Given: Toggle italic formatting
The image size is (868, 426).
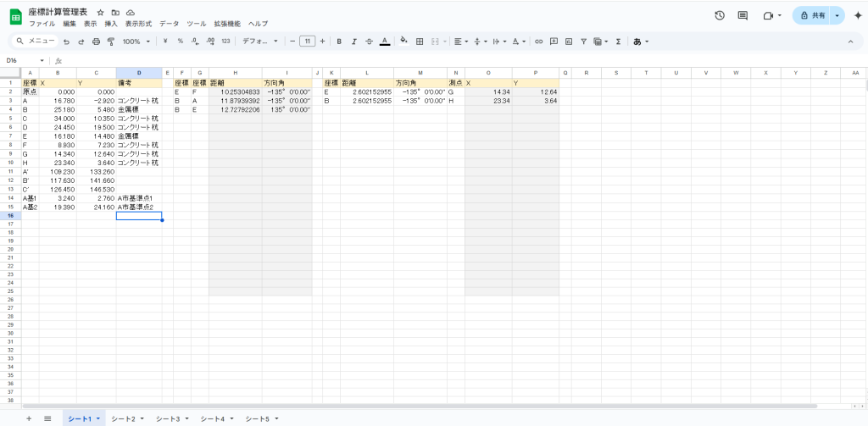Looking at the screenshot, I should coord(354,41).
